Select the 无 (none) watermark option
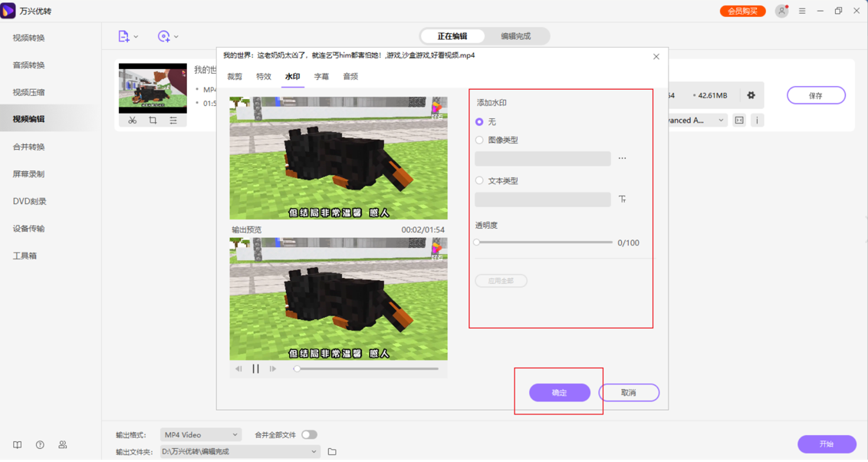The width and height of the screenshot is (868, 462). (479, 122)
